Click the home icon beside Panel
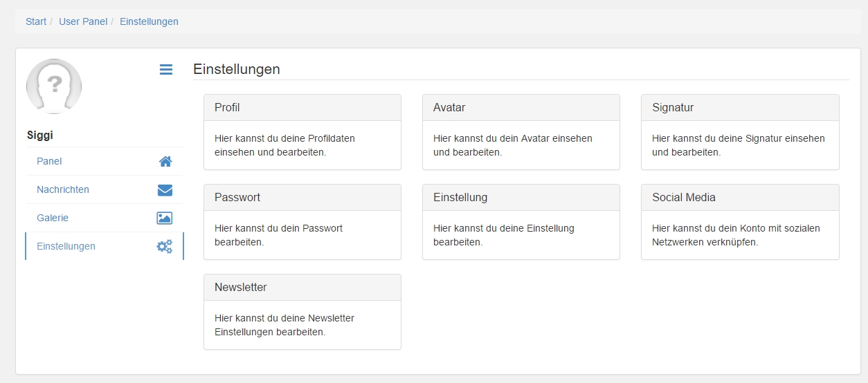The height and width of the screenshot is (383, 868). pos(165,161)
